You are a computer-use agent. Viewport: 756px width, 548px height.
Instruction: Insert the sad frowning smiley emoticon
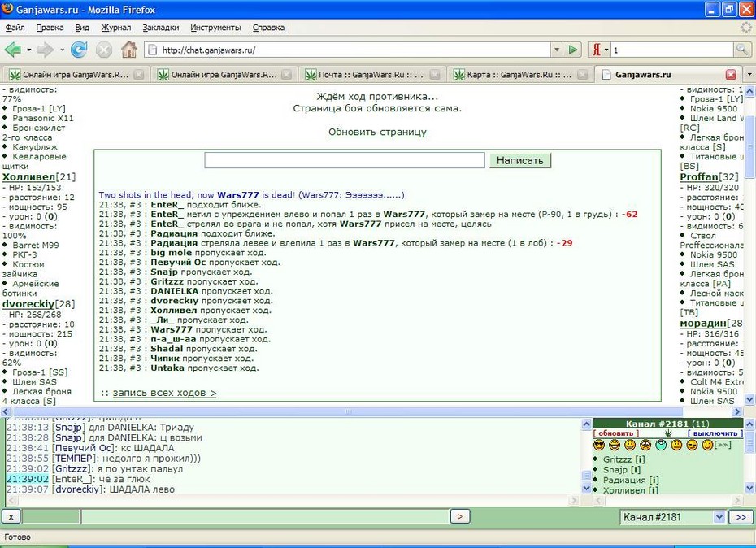[645, 445]
